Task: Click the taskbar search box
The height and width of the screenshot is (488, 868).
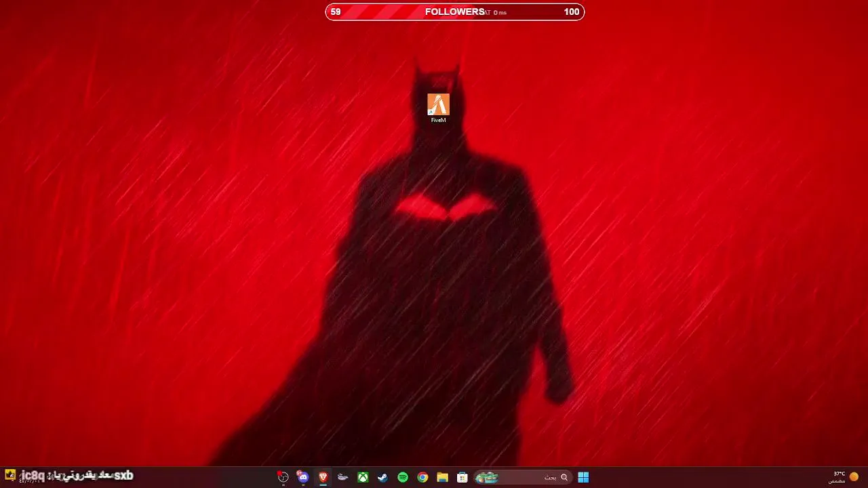Action: (x=522, y=477)
